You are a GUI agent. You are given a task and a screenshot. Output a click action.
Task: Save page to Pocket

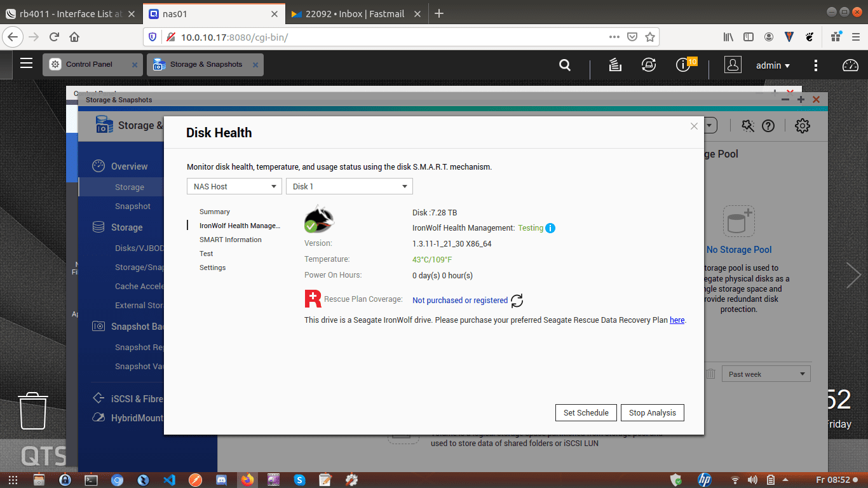(x=632, y=37)
